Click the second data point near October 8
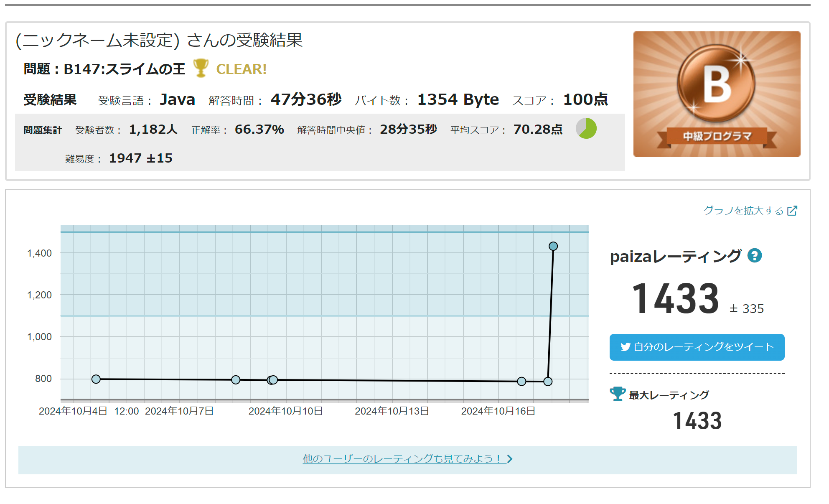This screenshot has height=504, width=829. coord(236,379)
